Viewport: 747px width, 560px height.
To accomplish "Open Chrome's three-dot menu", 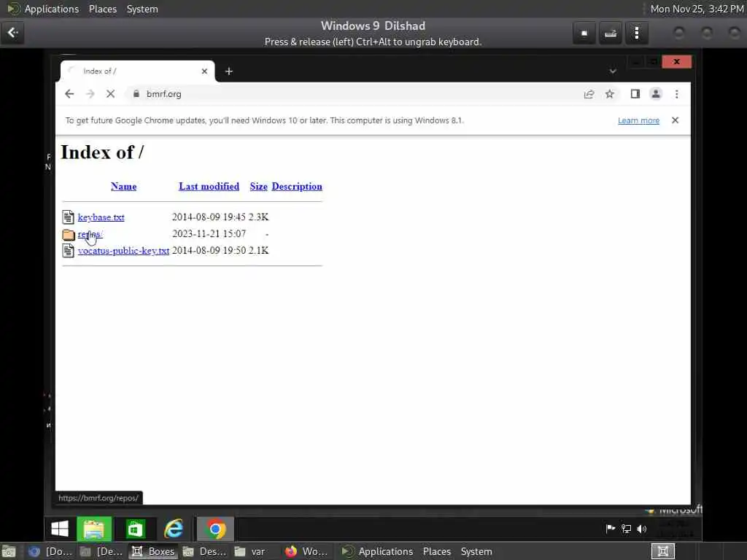I will (x=676, y=94).
